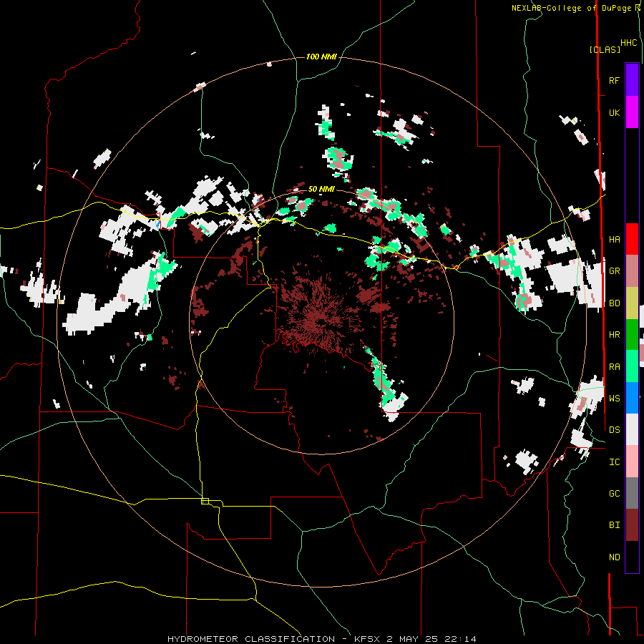The image size is (644, 644).
Task: Click the pink IC ice crystals swatch
Action: click(x=632, y=462)
